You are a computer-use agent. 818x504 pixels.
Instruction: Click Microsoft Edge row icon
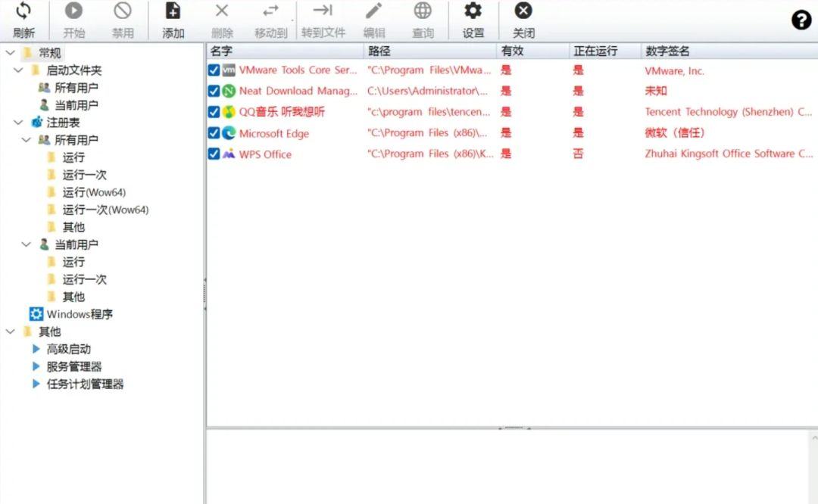(x=229, y=133)
